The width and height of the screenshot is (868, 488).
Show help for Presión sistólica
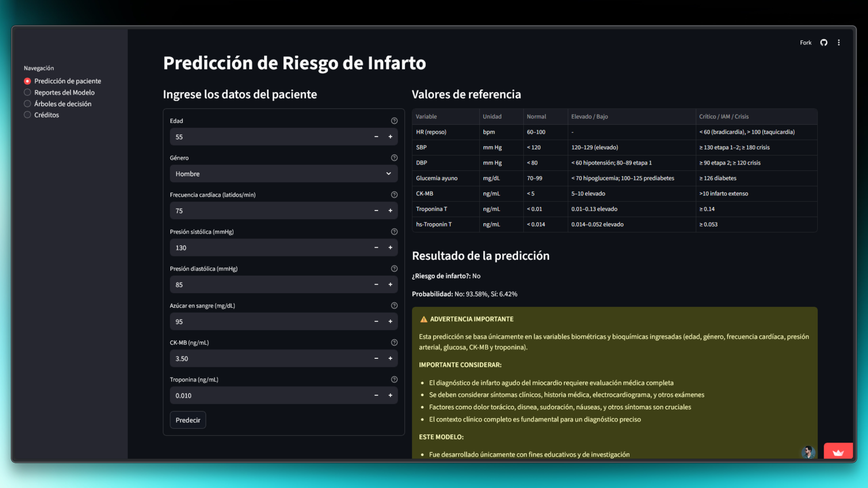pyautogui.click(x=394, y=232)
